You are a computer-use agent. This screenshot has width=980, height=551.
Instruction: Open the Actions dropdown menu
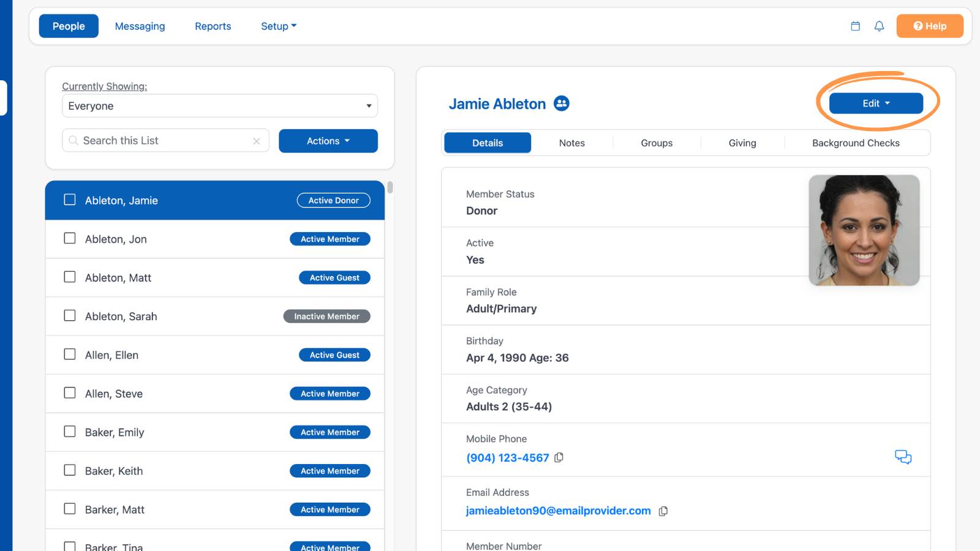pos(328,141)
